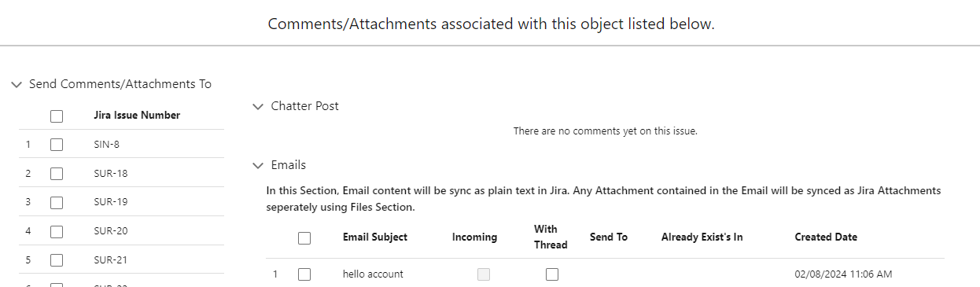Click the Created Date column header
This screenshot has width=980, height=287.
click(826, 237)
